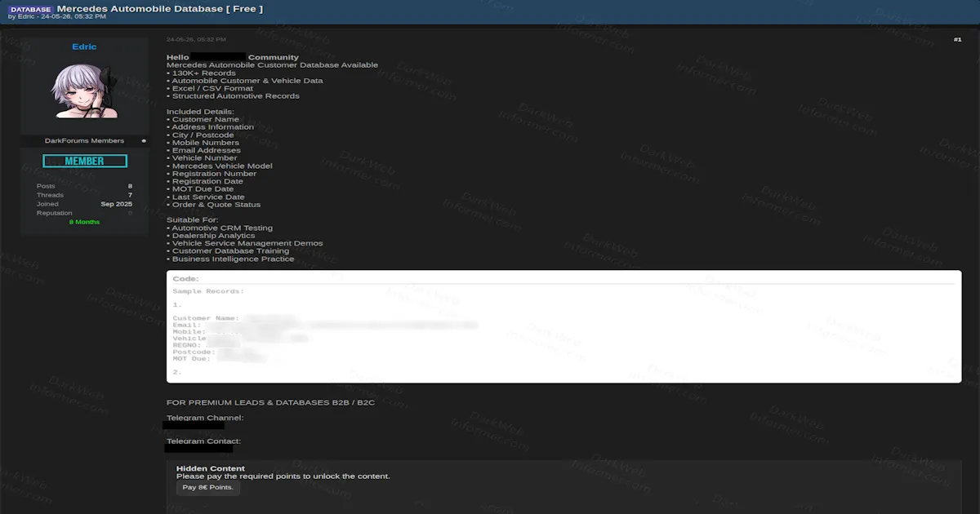Click 'FOR PREMIUM LEADS & DATABASES B2B / B2C' line
The height and width of the screenshot is (514, 980).
270,403
